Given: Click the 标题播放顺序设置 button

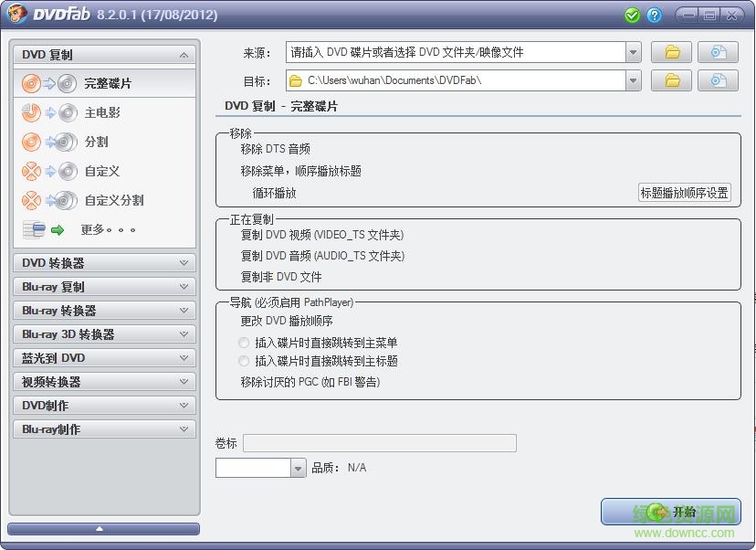Looking at the screenshot, I should point(683,193).
